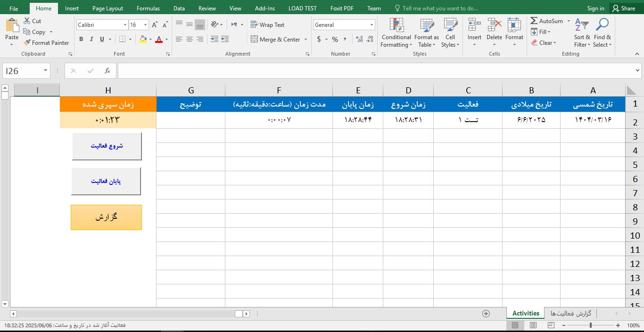
Task: Click the orientation text rotation icon
Action: pyautogui.click(x=215, y=25)
